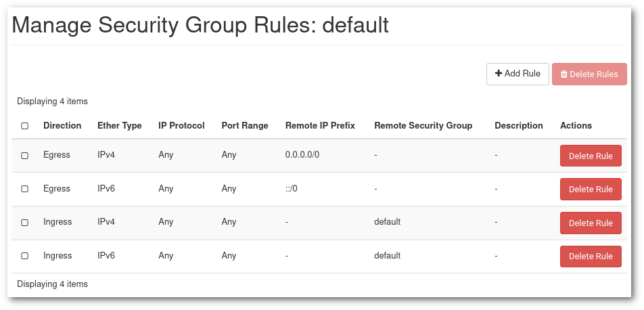
Task: Click the Remote Security Group column header
Action: click(x=423, y=126)
